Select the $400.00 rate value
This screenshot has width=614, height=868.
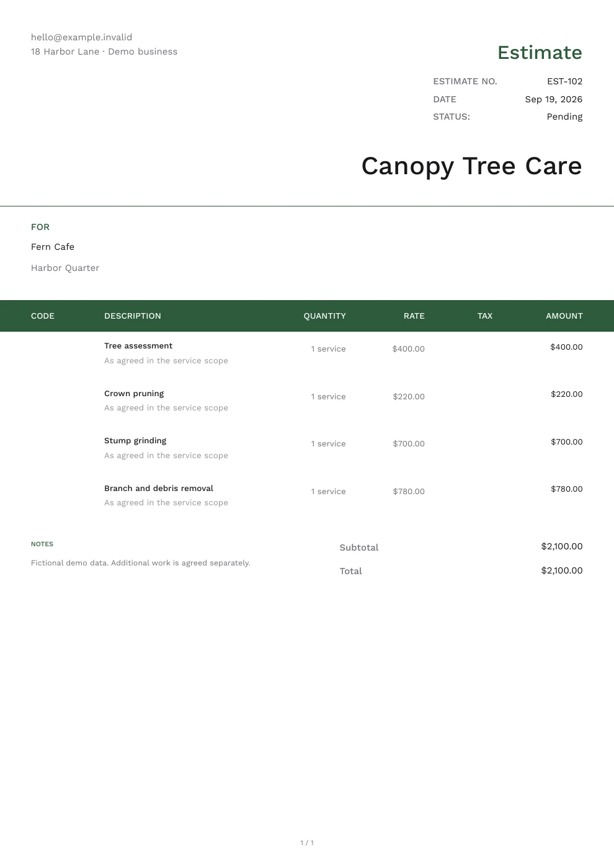(408, 349)
